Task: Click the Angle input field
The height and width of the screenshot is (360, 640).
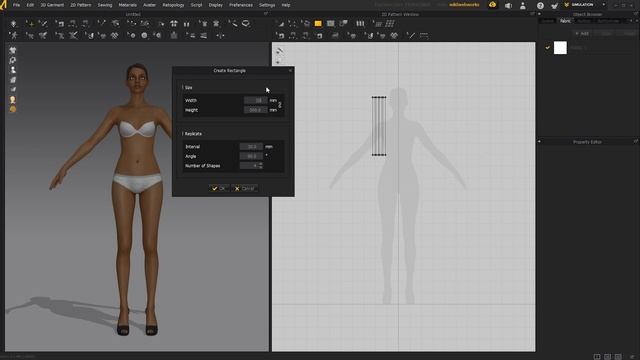Action: click(251, 156)
